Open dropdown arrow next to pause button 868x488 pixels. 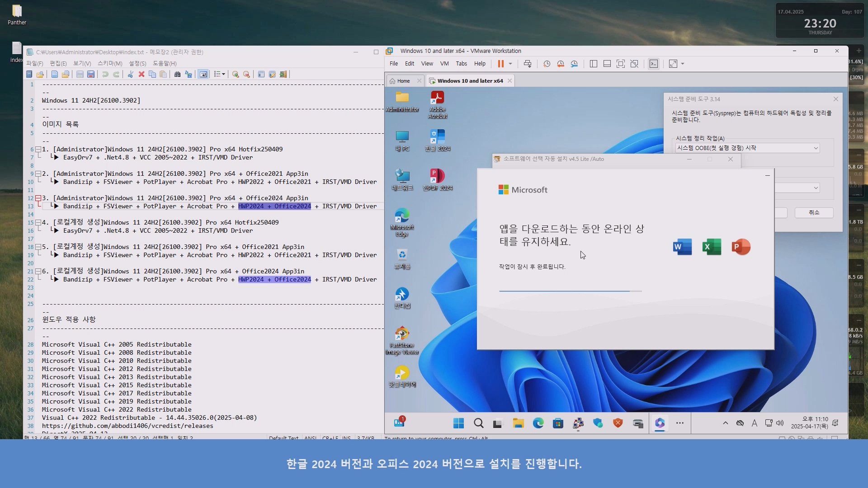coord(510,64)
